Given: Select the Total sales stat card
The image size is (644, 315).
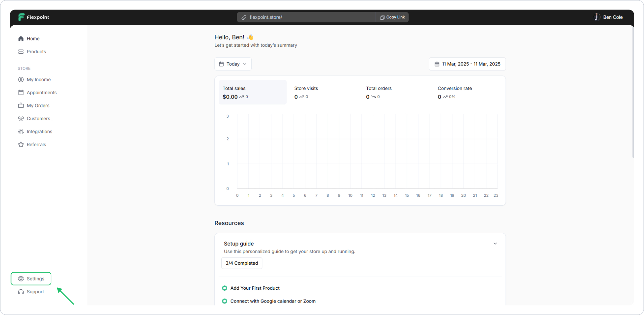Looking at the screenshot, I should [x=253, y=92].
